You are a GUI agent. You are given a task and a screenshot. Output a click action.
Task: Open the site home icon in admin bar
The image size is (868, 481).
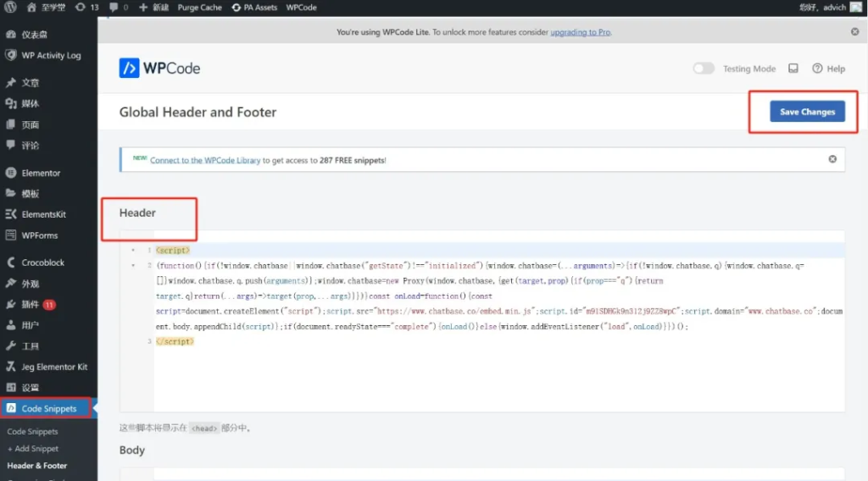point(31,7)
